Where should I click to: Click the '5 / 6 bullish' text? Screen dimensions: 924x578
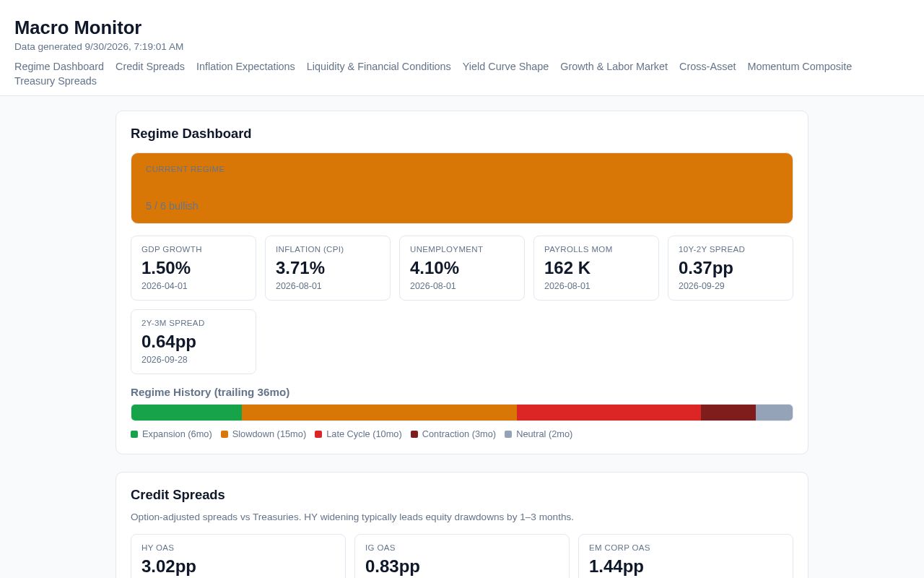point(172,206)
